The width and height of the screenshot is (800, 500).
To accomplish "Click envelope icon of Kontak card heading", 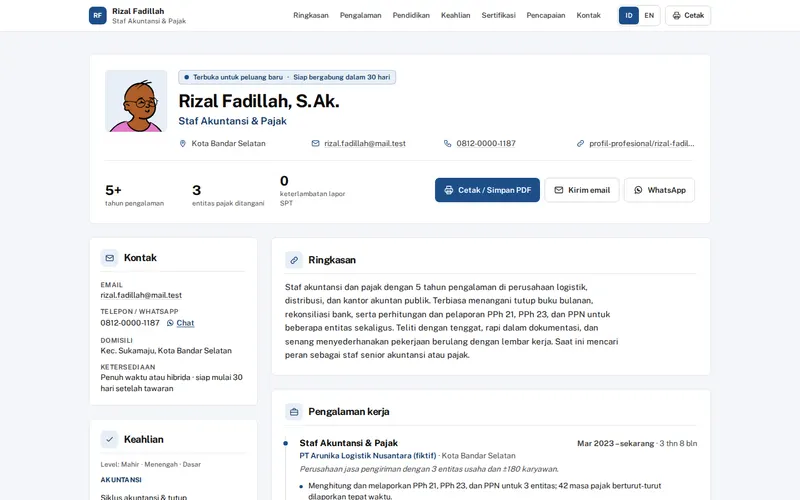I will 109,258.
